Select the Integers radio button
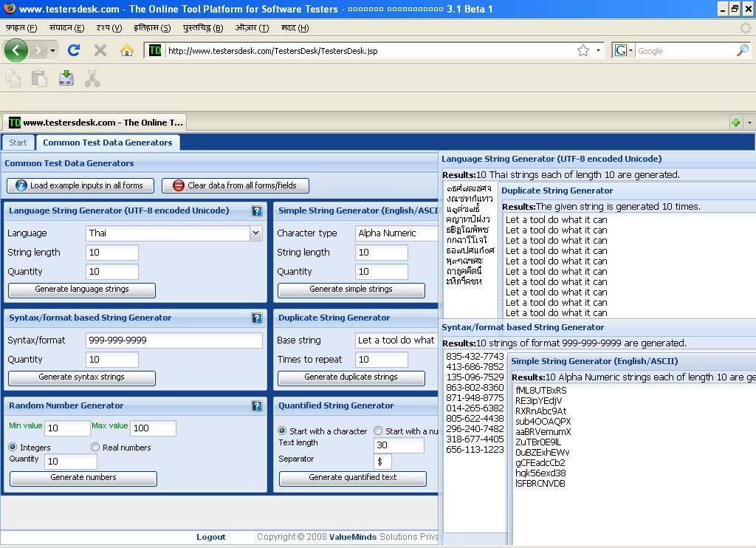This screenshot has height=548, width=756. (13, 447)
